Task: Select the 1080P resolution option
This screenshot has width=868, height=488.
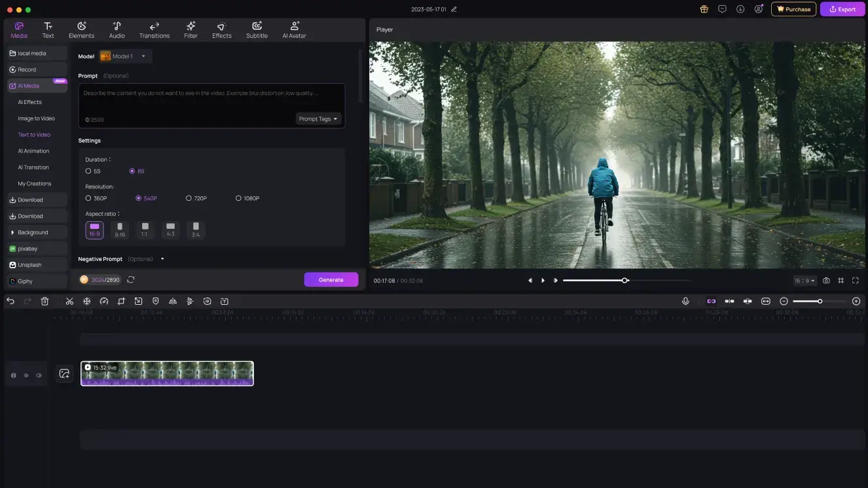Action: [x=239, y=198]
